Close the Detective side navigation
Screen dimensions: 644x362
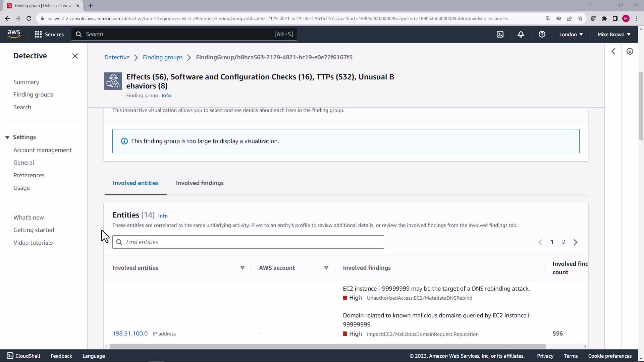(x=75, y=56)
